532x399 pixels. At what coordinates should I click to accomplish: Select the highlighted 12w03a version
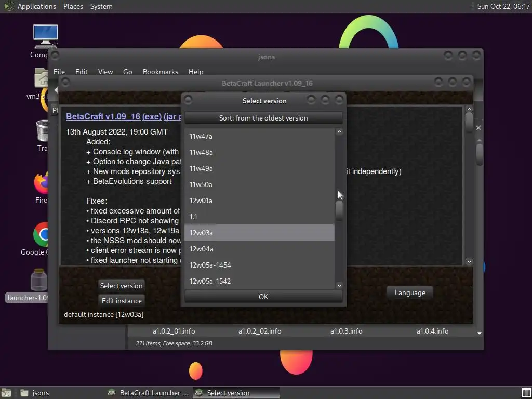pos(259,233)
